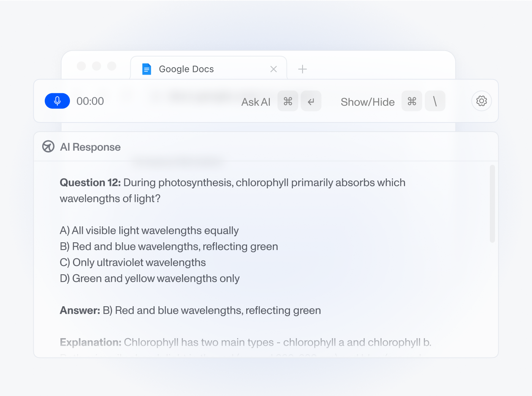Image resolution: width=532 pixels, height=396 pixels.
Task: Select the blue microphone icon
Action: (57, 101)
